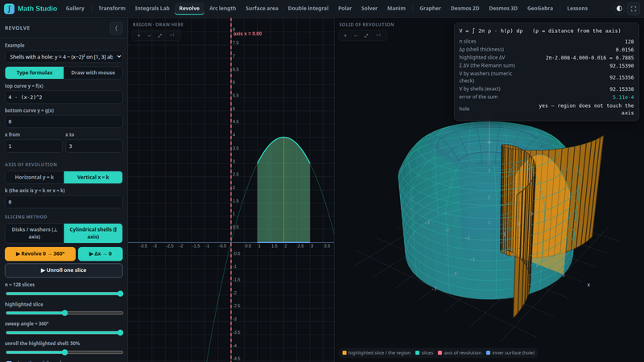
Task: Click the k axis value field
Action: [64, 202]
